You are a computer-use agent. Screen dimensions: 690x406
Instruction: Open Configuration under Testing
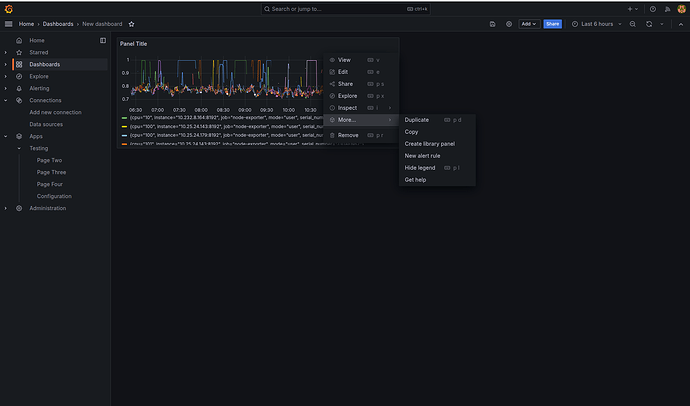pyautogui.click(x=54, y=196)
